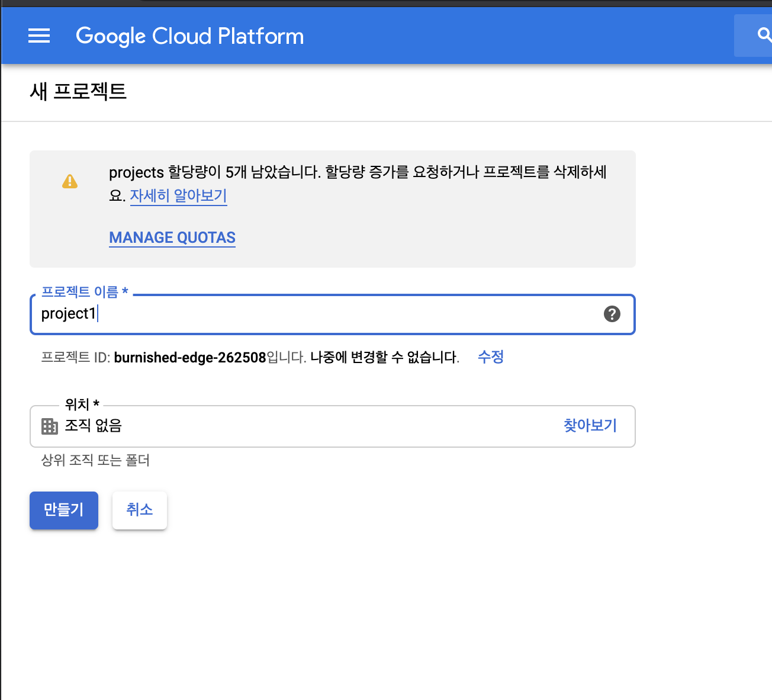Click the 나중에 변경할 수 없습니다 notice text
The image size is (772, 700).
(385, 358)
